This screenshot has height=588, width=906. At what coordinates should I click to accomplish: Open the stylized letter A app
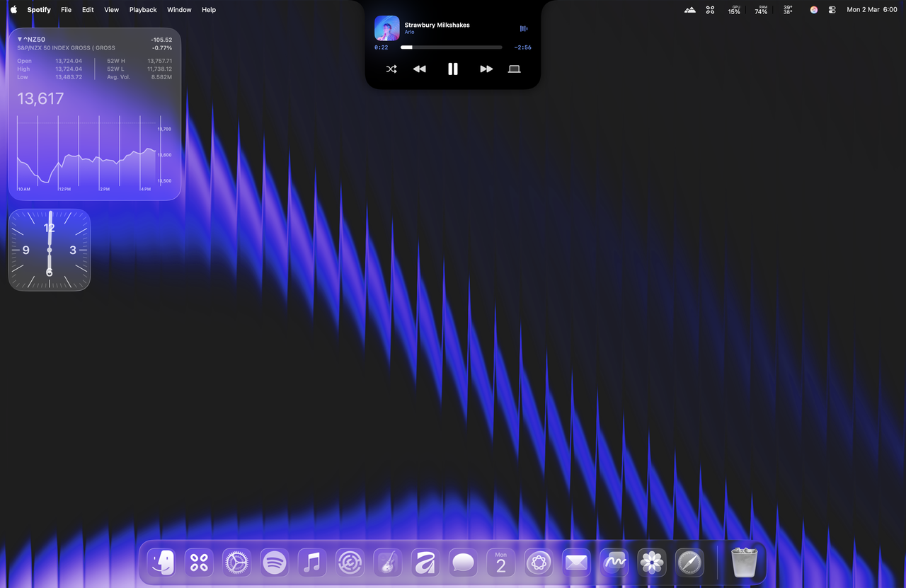pos(425,563)
